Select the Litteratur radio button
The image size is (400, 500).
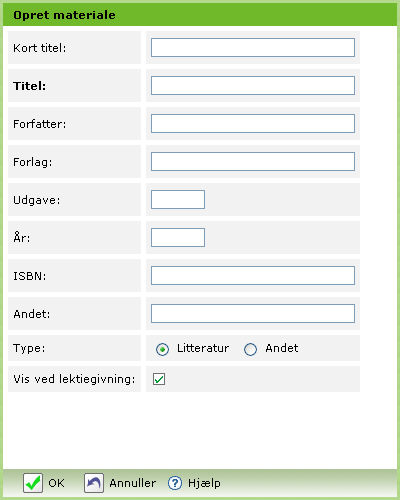click(x=162, y=349)
